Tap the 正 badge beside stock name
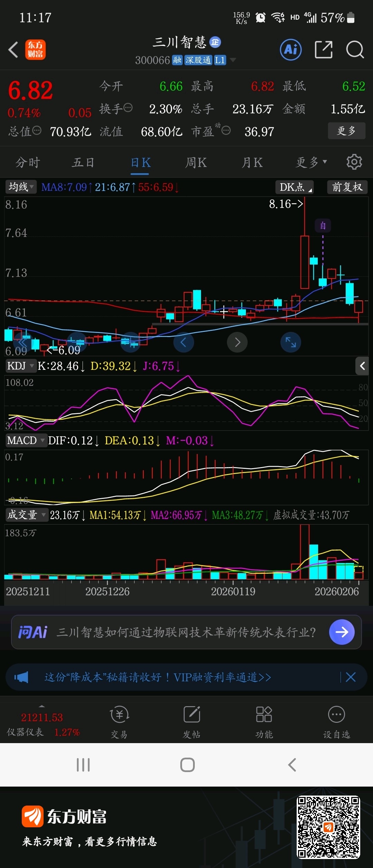The image size is (373, 868). point(215,42)
